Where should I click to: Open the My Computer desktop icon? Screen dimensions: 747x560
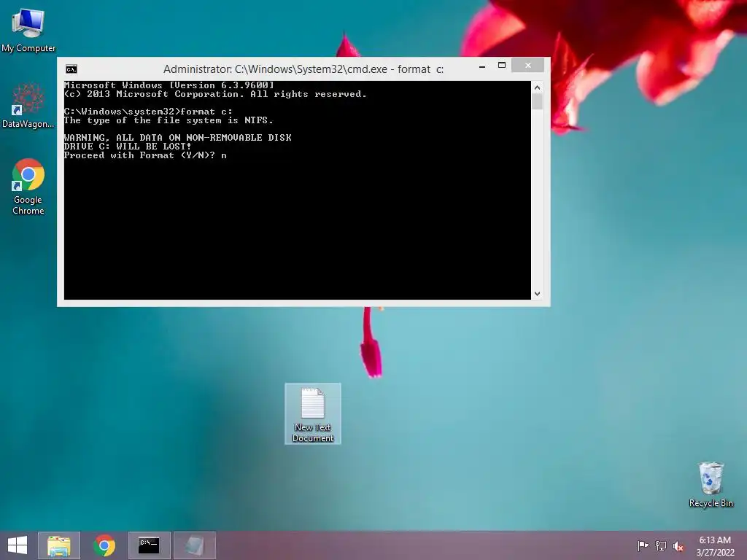[x=28, y=30]
